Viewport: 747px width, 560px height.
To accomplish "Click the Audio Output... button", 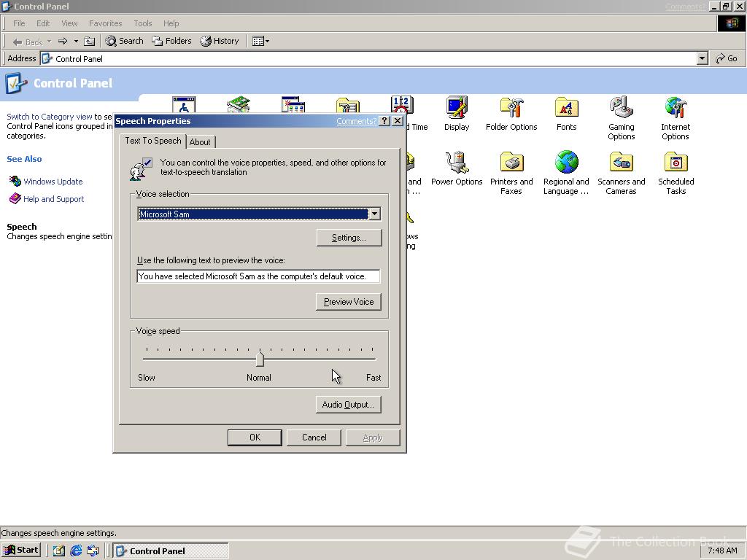I will pos(348,405).
